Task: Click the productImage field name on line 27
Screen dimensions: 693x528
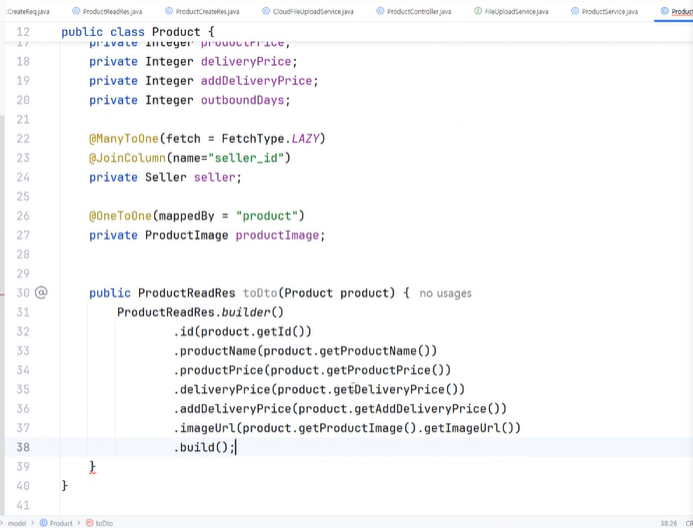Action: (277, 235)
